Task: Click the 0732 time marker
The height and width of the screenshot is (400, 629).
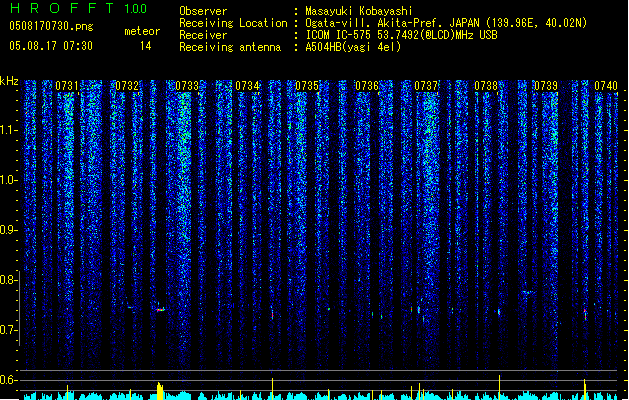Action: (127, 86)
